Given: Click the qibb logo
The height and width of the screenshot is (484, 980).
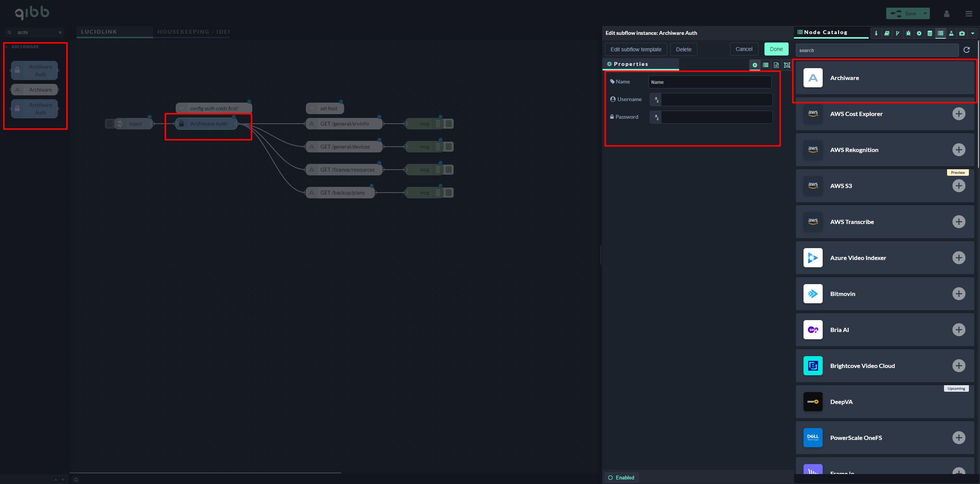Looking at the screenshot, I should click(32, 13).
